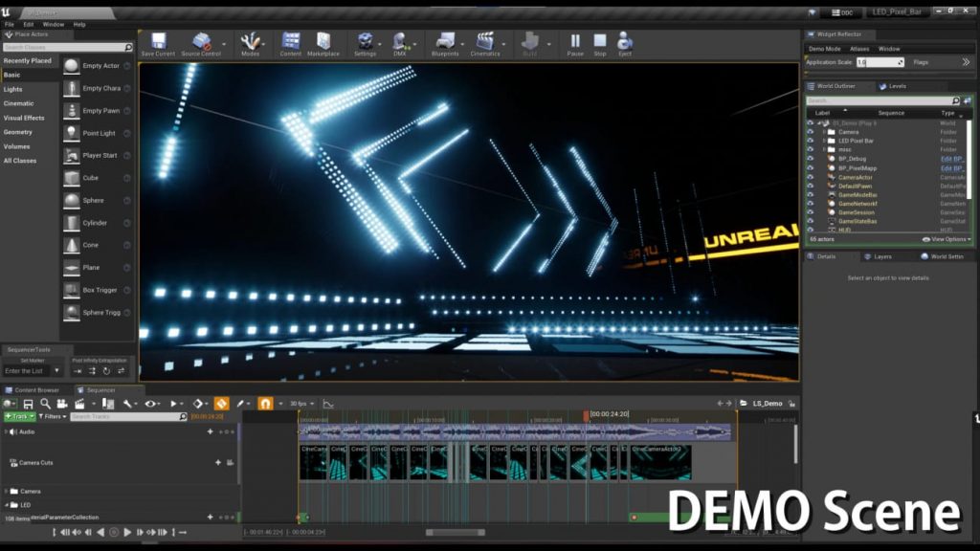Click the Cube actor icon
Screen dimensions: 980x551
click(x=72, y=178)
